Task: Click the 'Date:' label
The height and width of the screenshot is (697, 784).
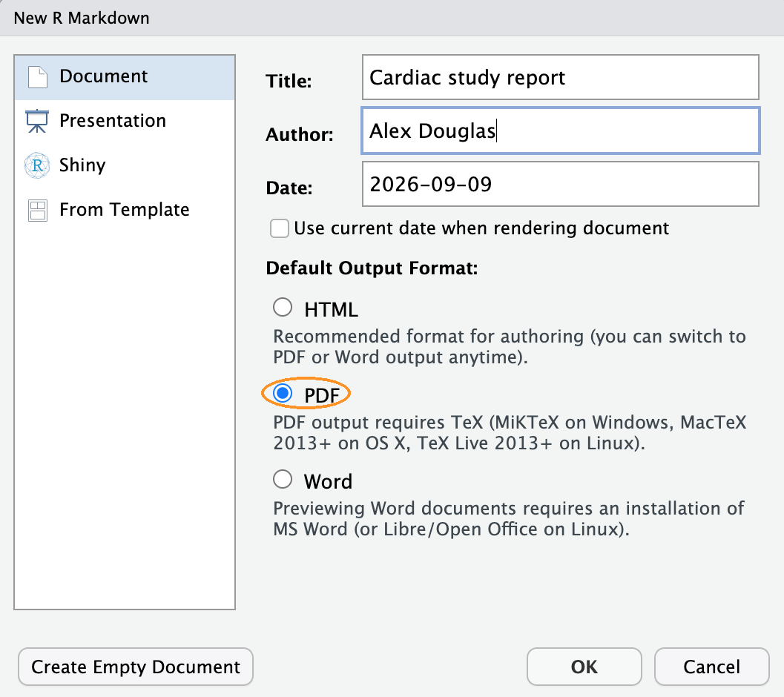Action: tap(289, 188)
